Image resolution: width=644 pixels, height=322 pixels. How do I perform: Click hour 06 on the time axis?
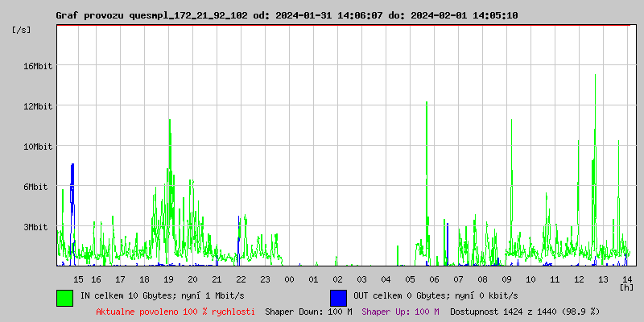[434, 279]
